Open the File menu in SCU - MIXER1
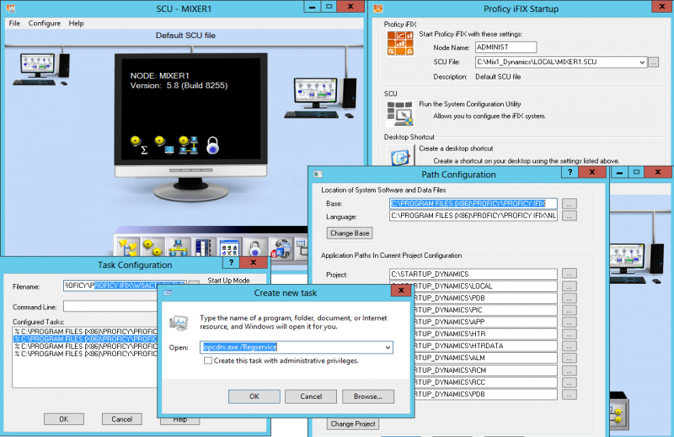This screenshot has height=437, width=674. pyautogui.click(x=15, y=23)
